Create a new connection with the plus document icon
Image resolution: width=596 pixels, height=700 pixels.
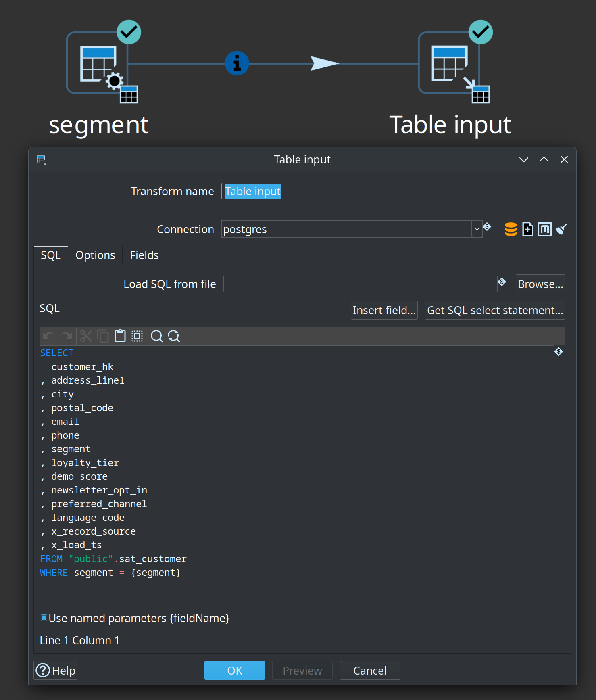click(x=528, y=229)
